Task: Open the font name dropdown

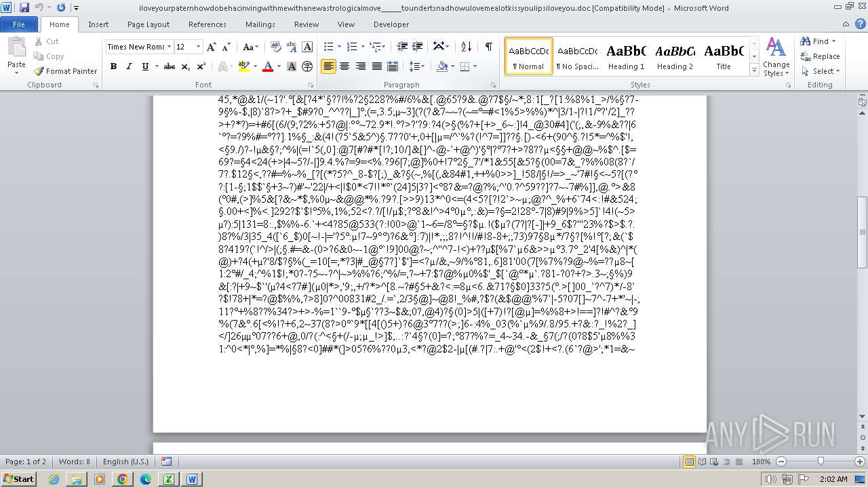Action: coord(168,47)
